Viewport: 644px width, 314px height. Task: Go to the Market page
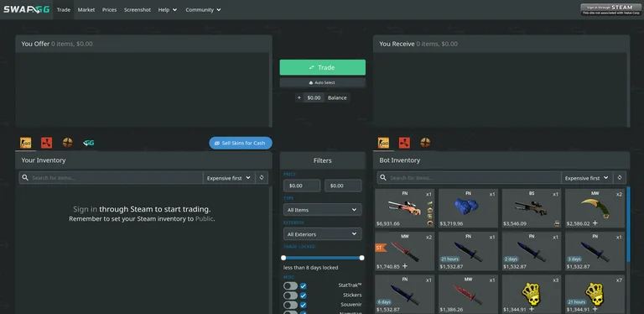coord(86,9)
